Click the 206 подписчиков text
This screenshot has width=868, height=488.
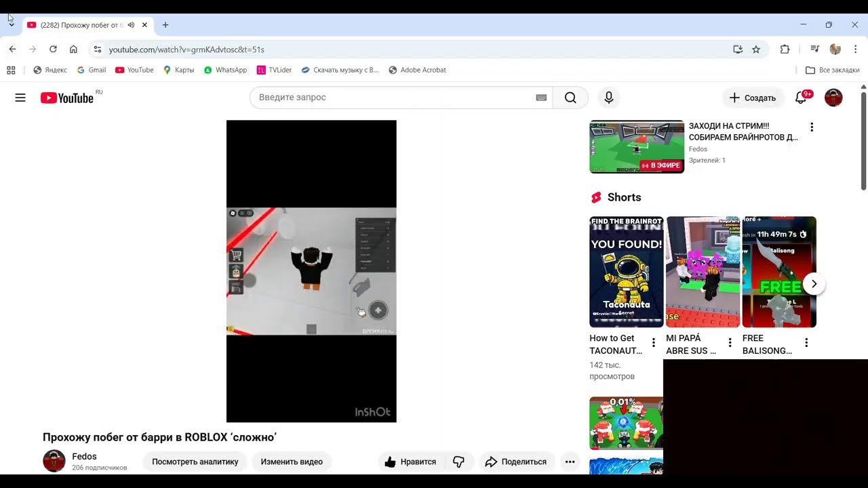pos(100,468)
